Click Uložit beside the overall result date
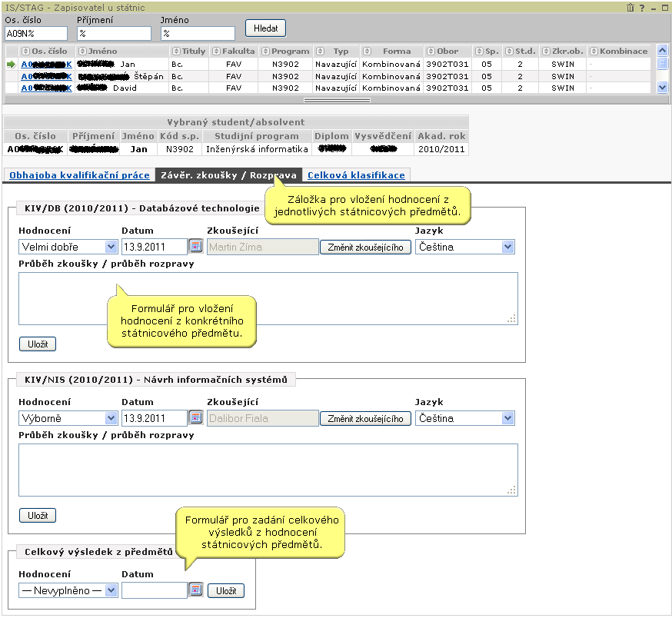Viewport: 672px width, 618px height. 226,591
